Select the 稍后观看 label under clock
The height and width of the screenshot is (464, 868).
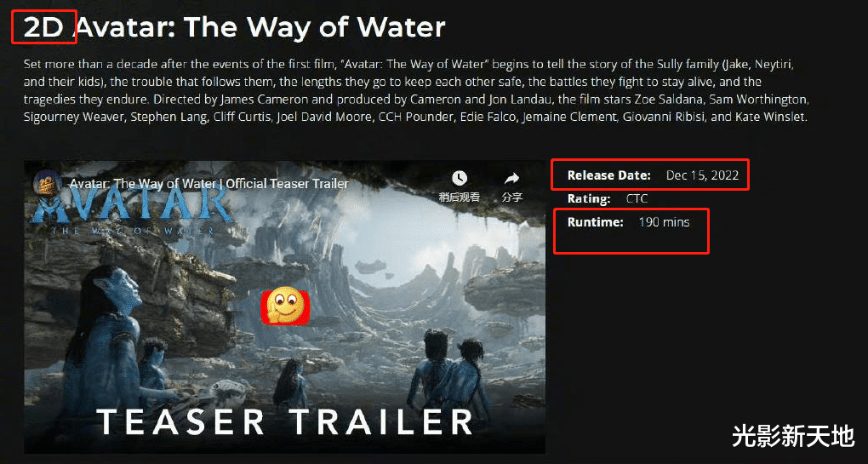coord(460,198)
